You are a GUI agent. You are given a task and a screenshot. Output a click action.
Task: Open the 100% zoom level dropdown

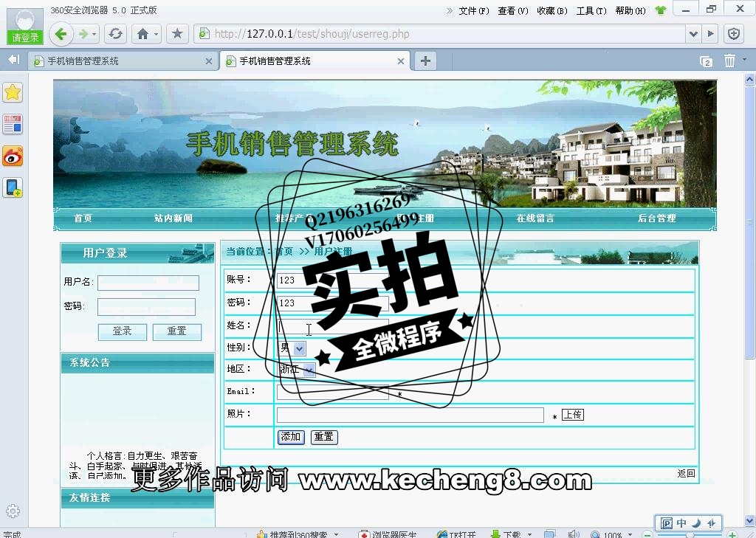click(x=630, y=534)
